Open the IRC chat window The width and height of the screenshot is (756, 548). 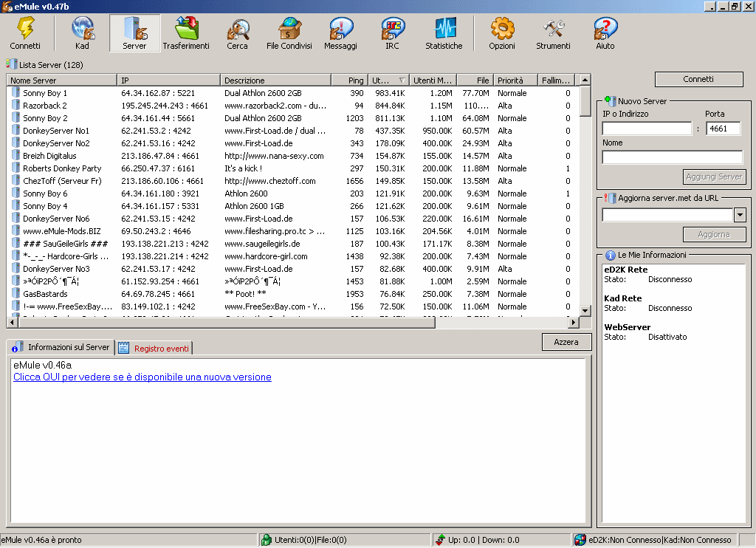coord(392,33)
